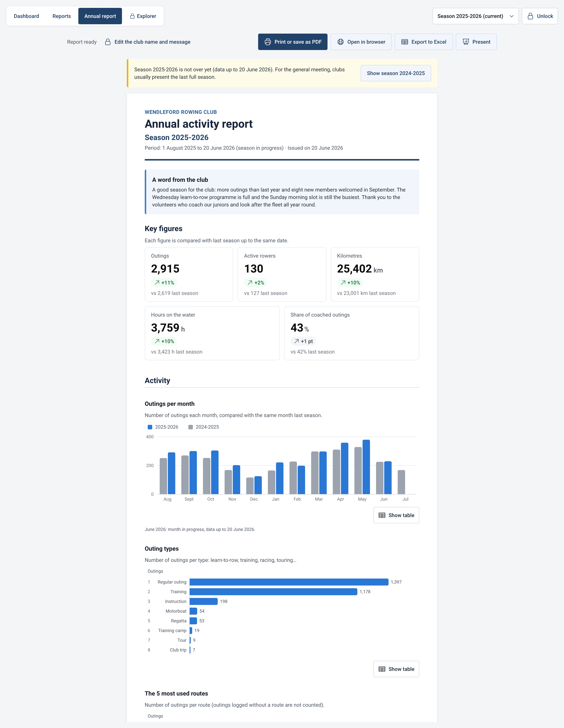Click the printer icon on Print button
The image size is (564, 728).
tap(267, 42)
